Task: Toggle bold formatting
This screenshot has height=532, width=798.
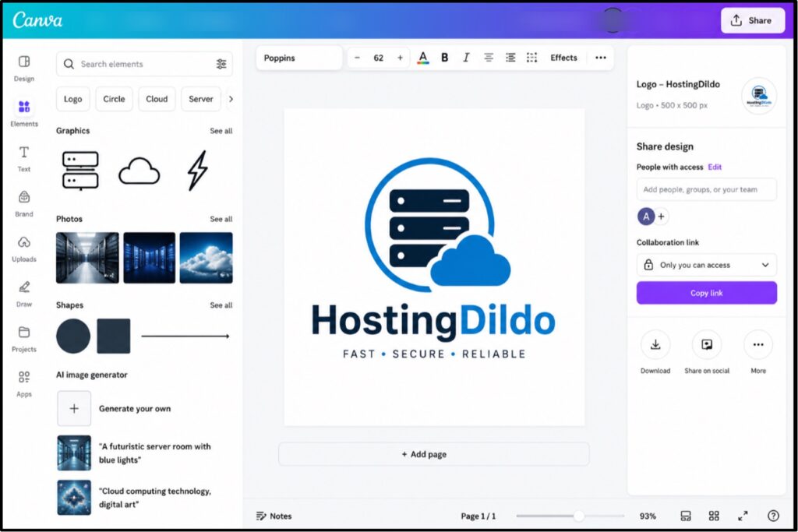Action: coord(445,58)
